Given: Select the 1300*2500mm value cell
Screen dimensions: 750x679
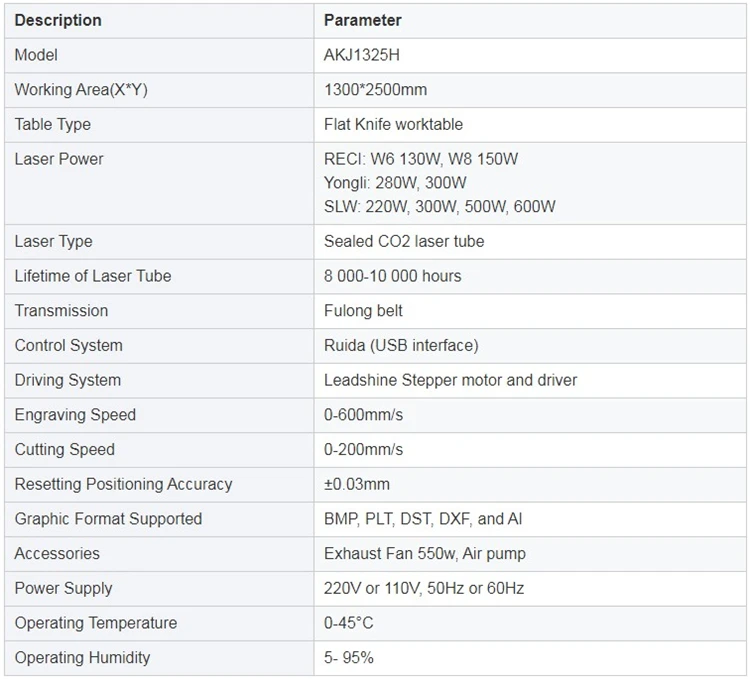Looking at the screenshot, I should click(x=375, y=90).
